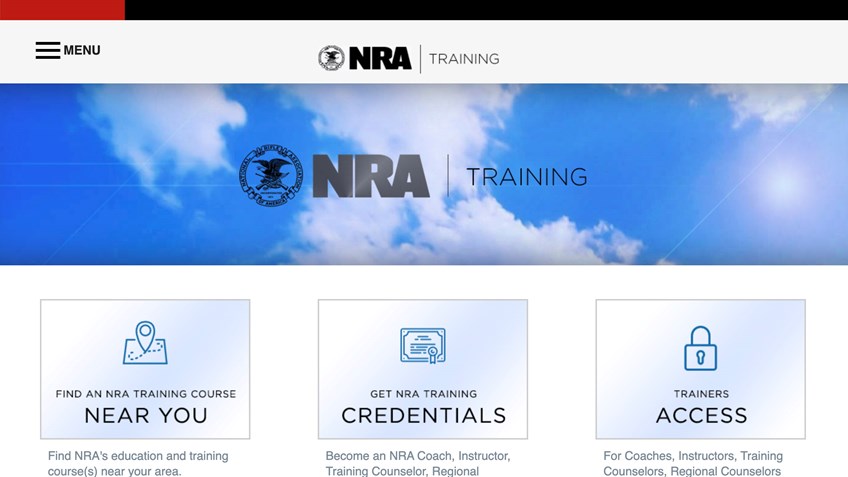Image resolution: width=848 pixels, height=477 pixels.
Task: Click the NRA eagle seal in header
Action: [331, 58]
